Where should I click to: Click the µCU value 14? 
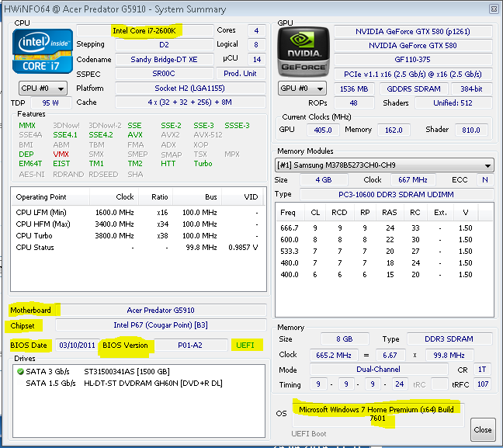[x=257, y=60]
